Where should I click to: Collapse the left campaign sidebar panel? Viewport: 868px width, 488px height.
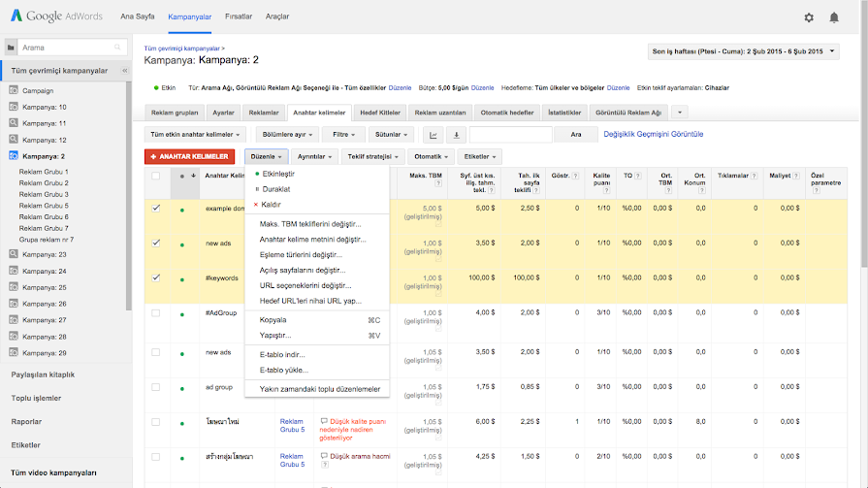[125, 71]
